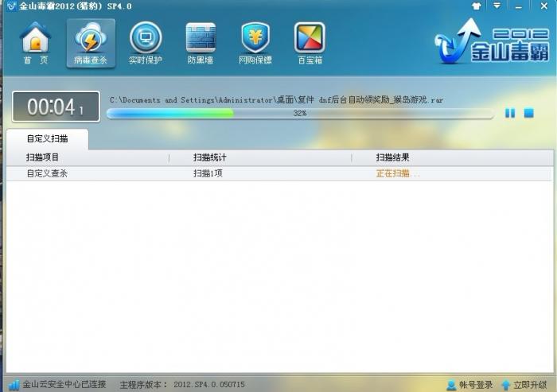Click the title bar app icon

[11, 6]
